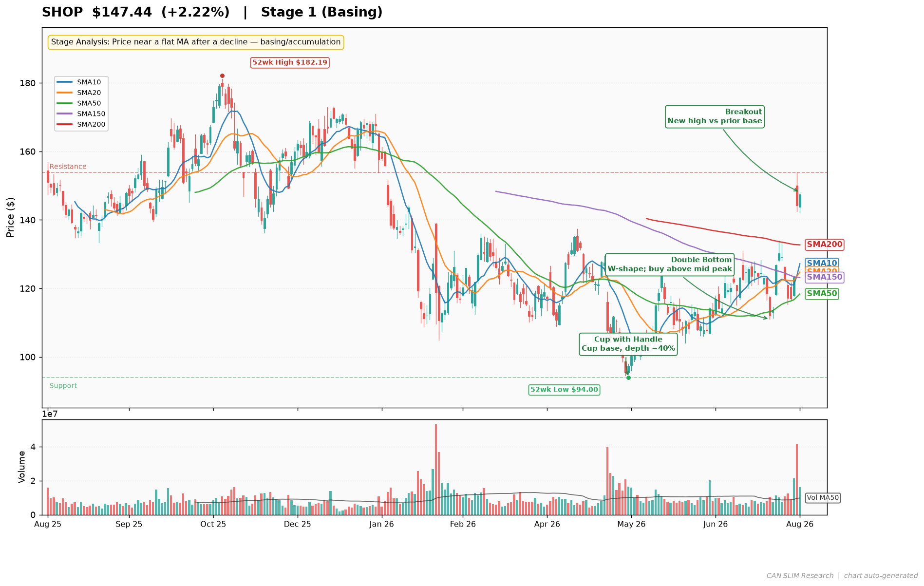Click the purple SMA150 line-end tag
The height and width of the screenshot is (586, 924).
click(x=824, y=277)
